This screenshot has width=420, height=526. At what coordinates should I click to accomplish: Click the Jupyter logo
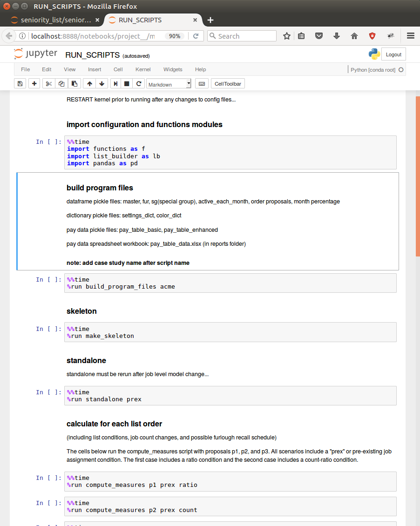[35, 54]
